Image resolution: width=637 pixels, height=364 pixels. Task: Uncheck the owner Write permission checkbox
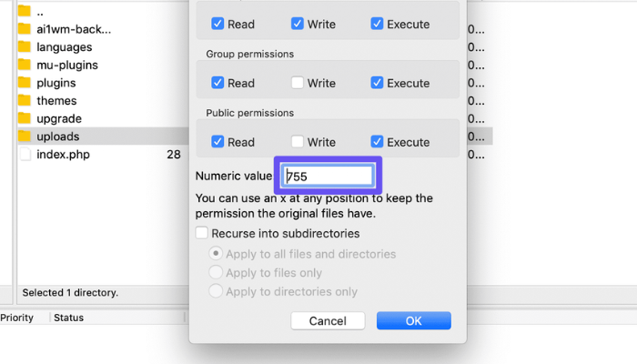298,24
